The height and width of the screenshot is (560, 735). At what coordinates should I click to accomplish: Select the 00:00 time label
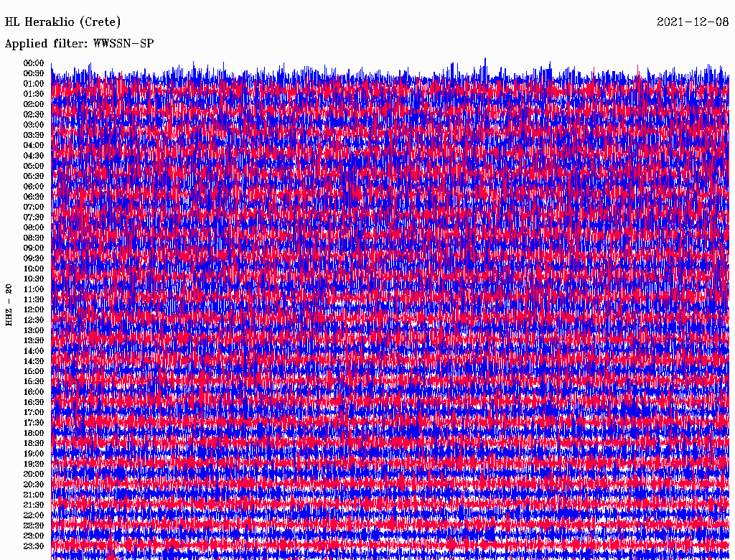coord(33,63)
